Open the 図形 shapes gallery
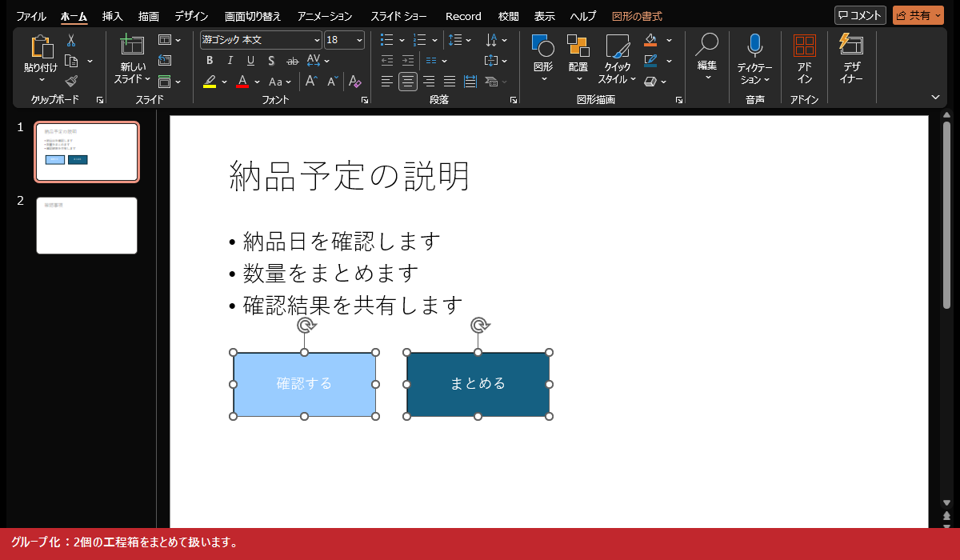Image resolution: width=960 pixels, height=560 pixels. click(543, 46)
